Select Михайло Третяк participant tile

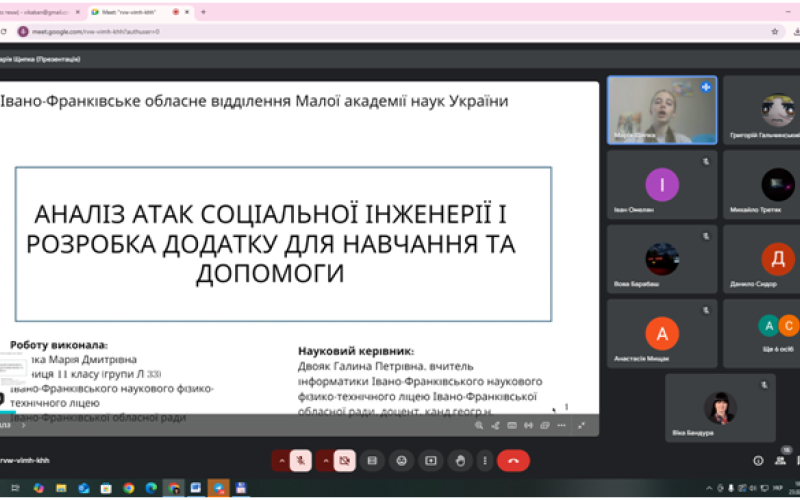pos(762,185)
